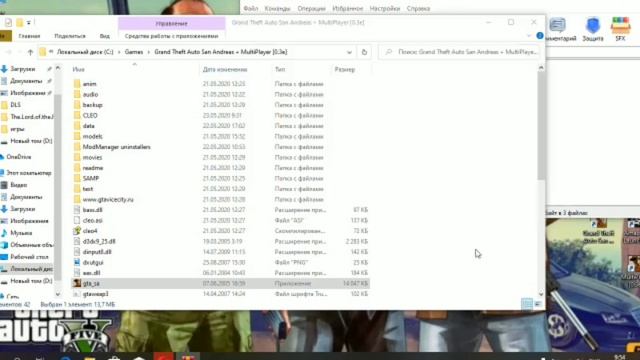Screen dimensions: 640x360
Task: Select the readme folder
Action: (93, 168)
